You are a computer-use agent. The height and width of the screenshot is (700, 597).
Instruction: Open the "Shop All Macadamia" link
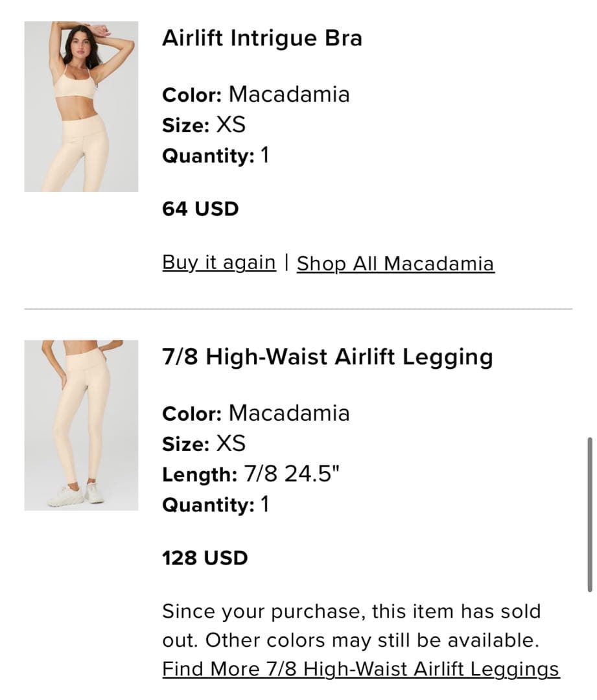tap(395, 264)
